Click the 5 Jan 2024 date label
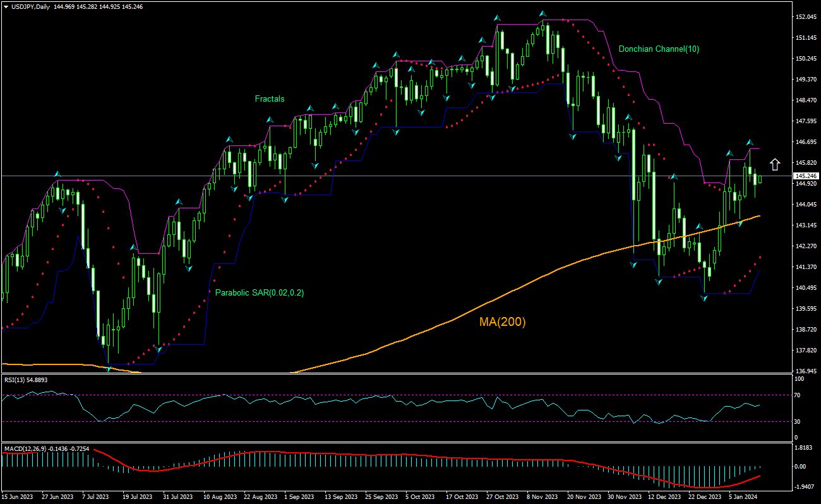 click(742, 497)
